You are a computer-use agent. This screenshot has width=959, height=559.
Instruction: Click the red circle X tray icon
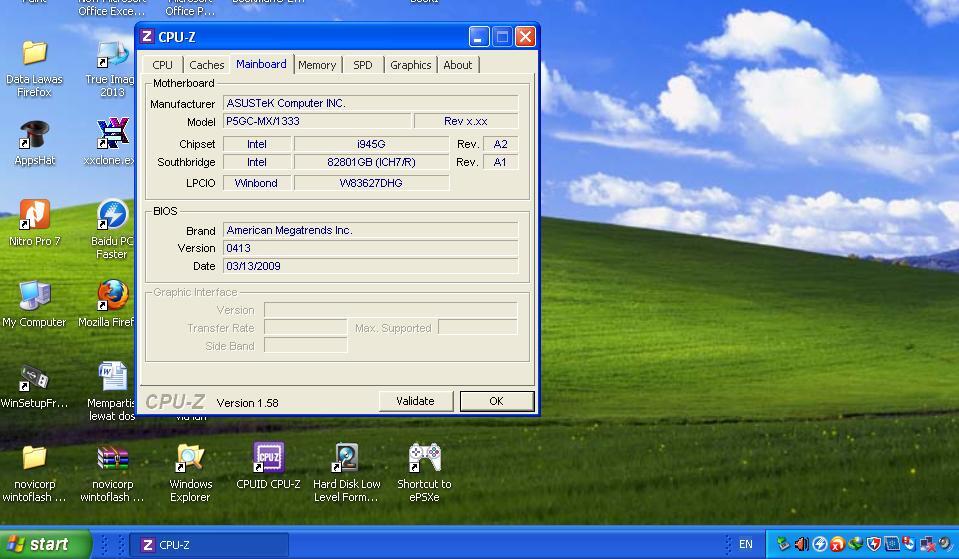click(837, 544)
